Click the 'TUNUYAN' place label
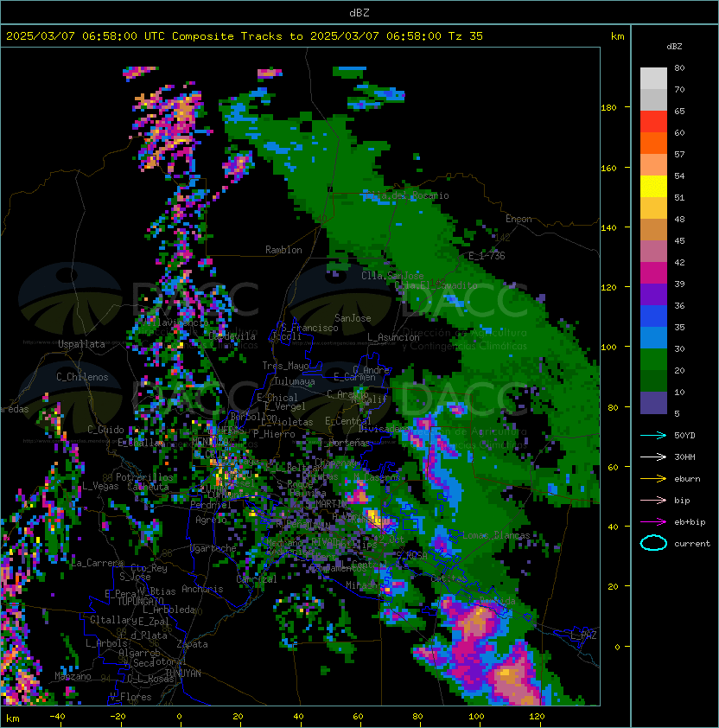 (183, 673)
